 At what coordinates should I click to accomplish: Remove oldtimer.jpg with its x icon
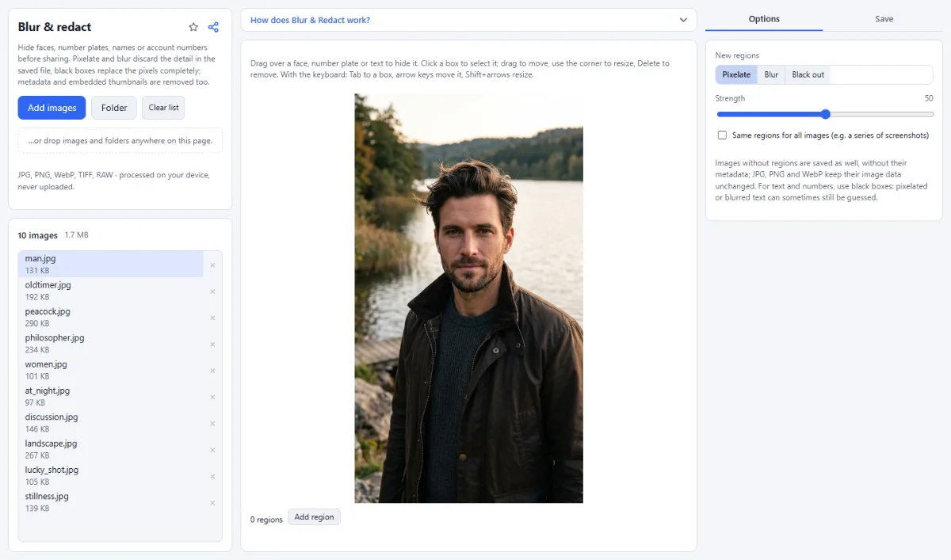[x=212, y=291]
